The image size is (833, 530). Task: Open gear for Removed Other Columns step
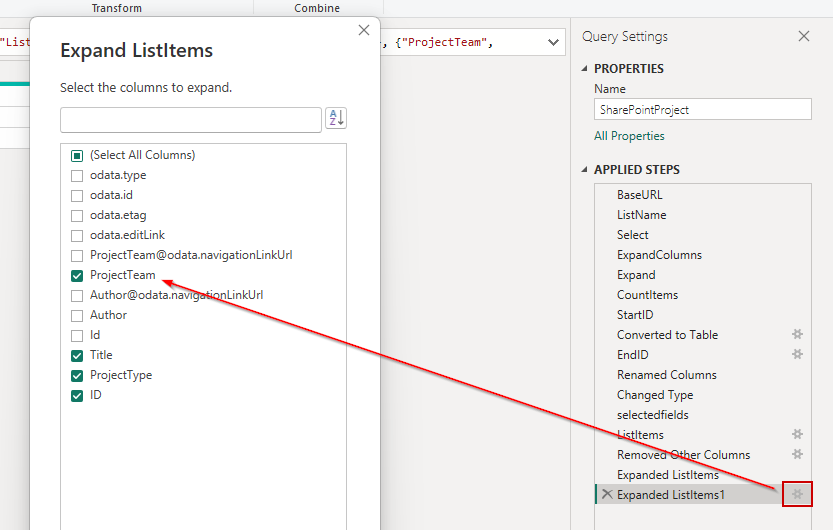pyautogui.click(x=797, y=455)
